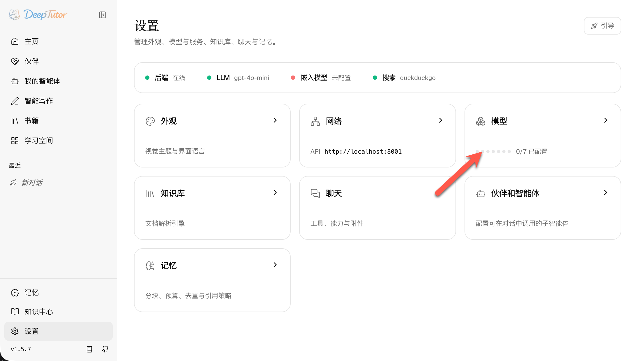644x361 pixels.
Task: Open the 模型 settings card title
Action: pyautogui.click(x=499, y=121)
